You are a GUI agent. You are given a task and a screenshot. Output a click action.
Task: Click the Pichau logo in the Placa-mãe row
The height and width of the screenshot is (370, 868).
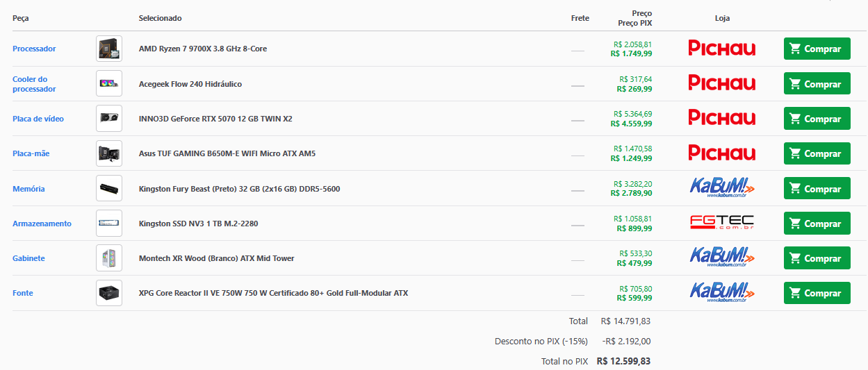pyautogui.click(x=721, y=153)
